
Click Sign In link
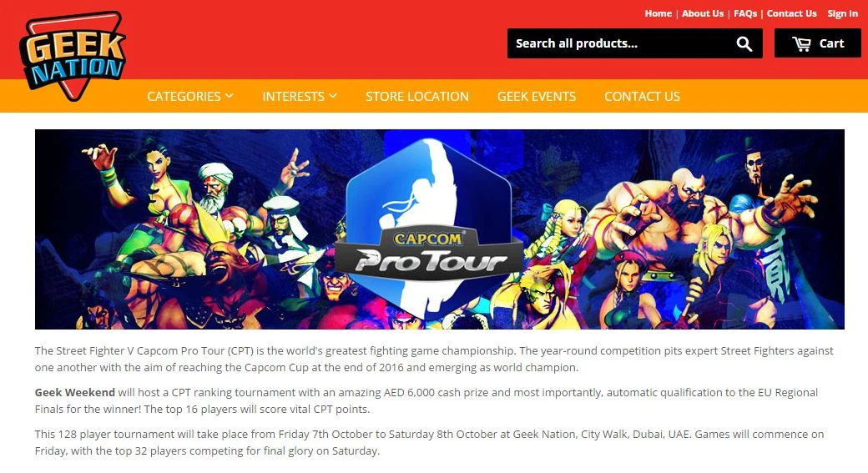(x=842, y=13)
